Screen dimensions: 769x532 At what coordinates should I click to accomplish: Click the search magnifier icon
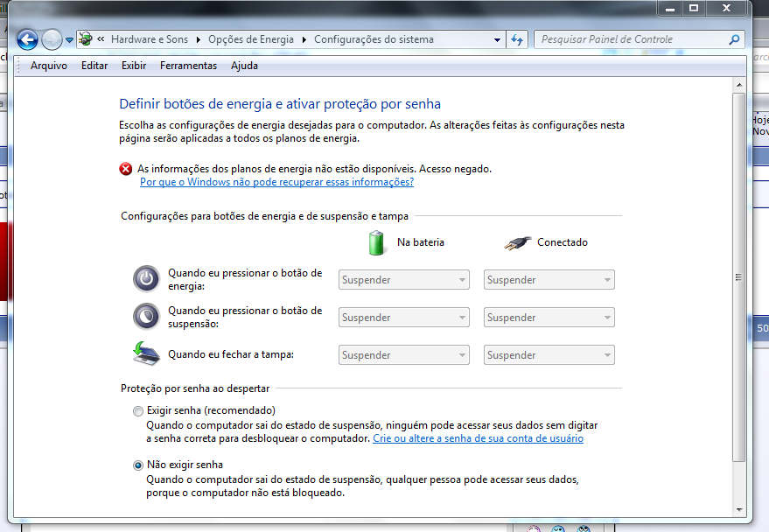[734, 39]
